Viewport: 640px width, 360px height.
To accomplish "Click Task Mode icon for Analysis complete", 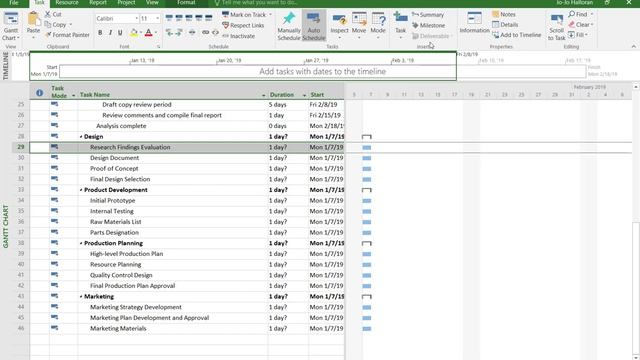I will pos(54,126).
